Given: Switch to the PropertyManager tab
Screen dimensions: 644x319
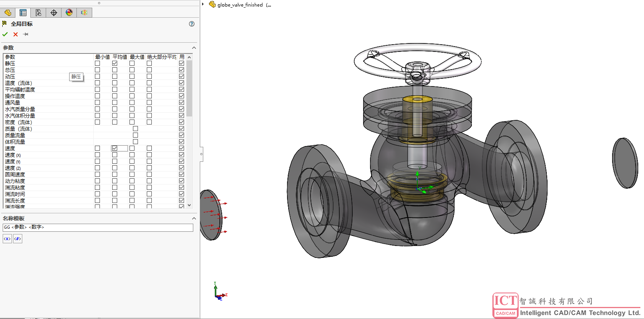Looking at the screenshot, I should (x=23, y=13).
